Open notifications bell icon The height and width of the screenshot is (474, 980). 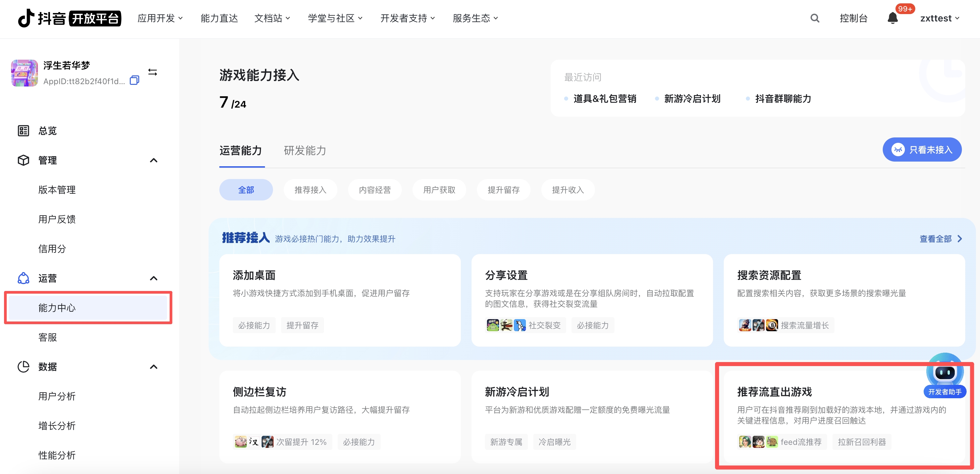coord(892,18)
